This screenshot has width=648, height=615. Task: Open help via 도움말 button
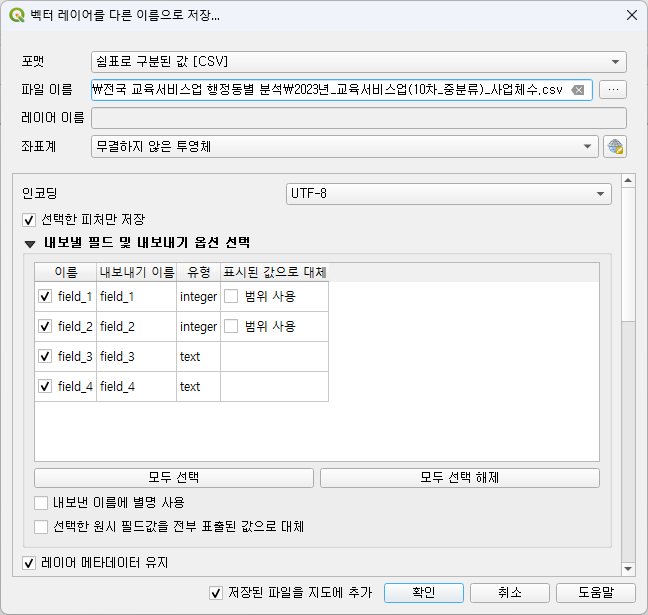[x=596, y=593]
